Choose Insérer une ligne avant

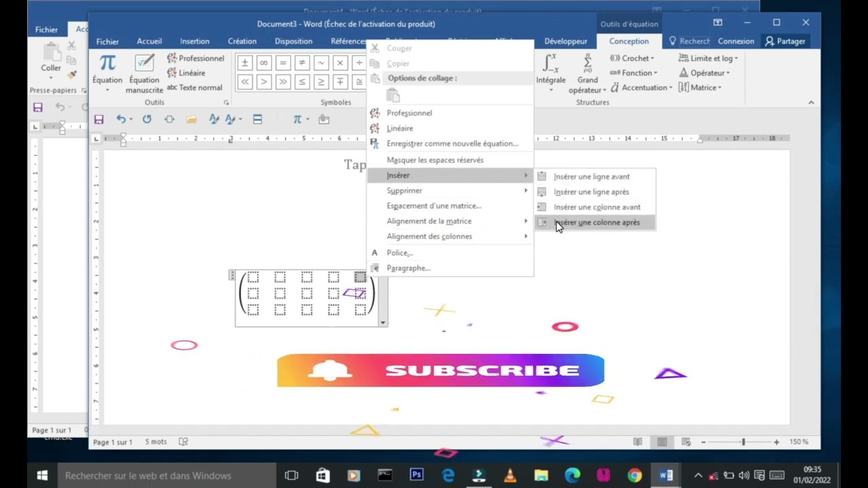595,176
